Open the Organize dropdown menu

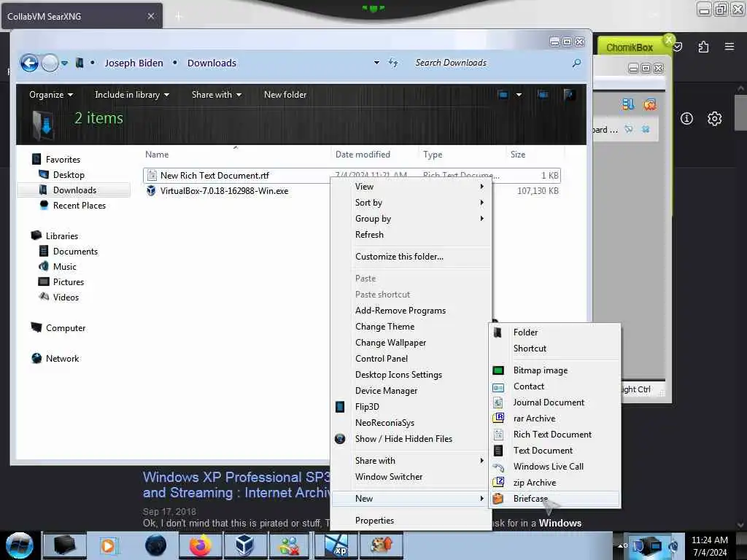(x=51, y=95)
